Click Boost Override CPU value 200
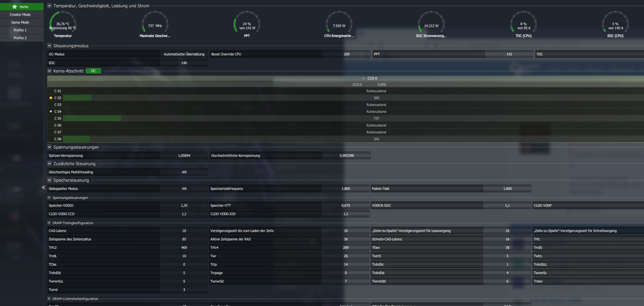 (347, 54)
